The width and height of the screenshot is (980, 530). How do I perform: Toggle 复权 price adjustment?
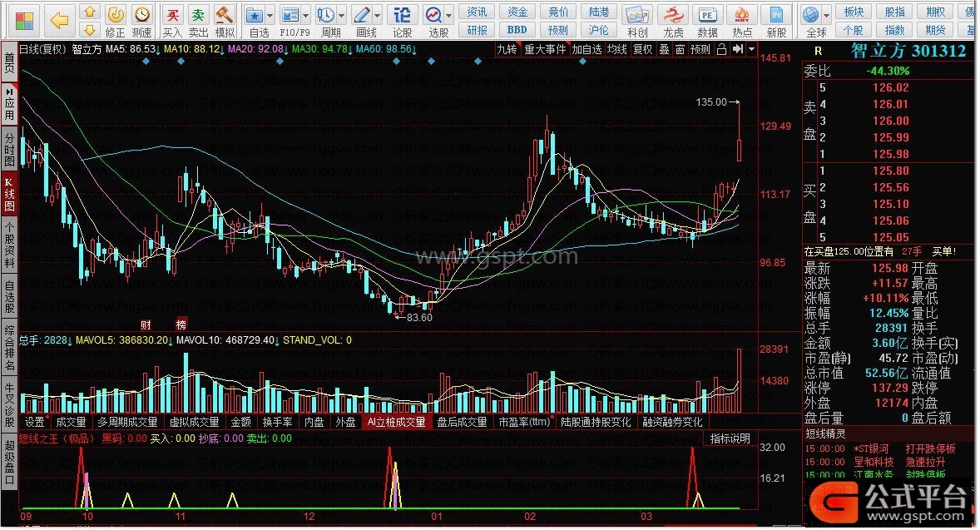click(642, 49)
